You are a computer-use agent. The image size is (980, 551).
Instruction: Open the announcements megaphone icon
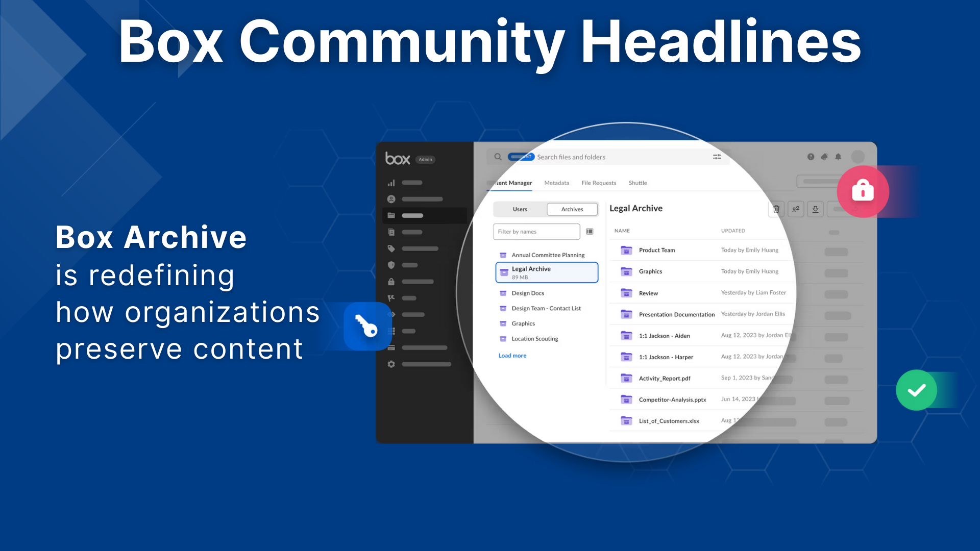(x=824, y=157)
